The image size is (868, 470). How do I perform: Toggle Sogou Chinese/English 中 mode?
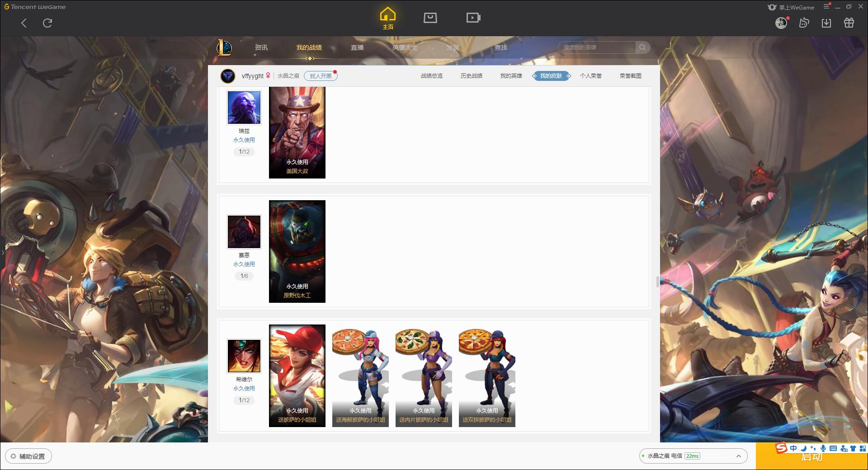click(x=793, y=448)
